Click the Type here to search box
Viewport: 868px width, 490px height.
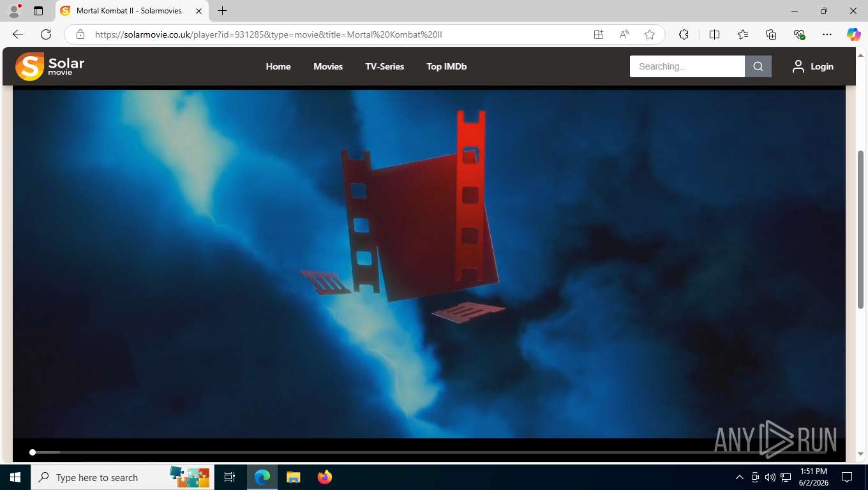tap(123, 477)
